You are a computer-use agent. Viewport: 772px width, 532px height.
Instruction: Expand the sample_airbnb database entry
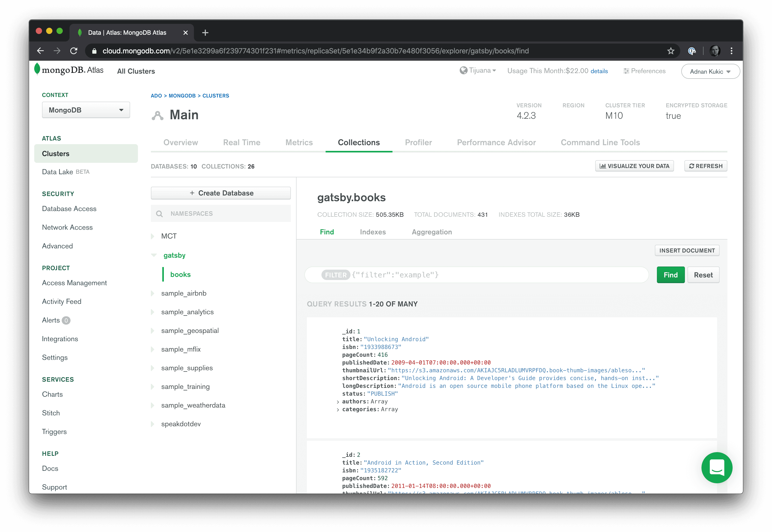click(155, 293)
